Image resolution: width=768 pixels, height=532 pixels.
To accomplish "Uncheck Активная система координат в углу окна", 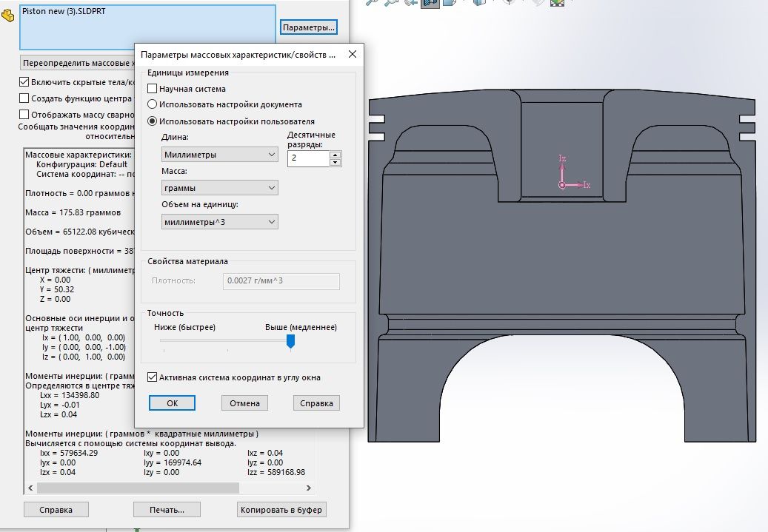I will coord(153,377).
